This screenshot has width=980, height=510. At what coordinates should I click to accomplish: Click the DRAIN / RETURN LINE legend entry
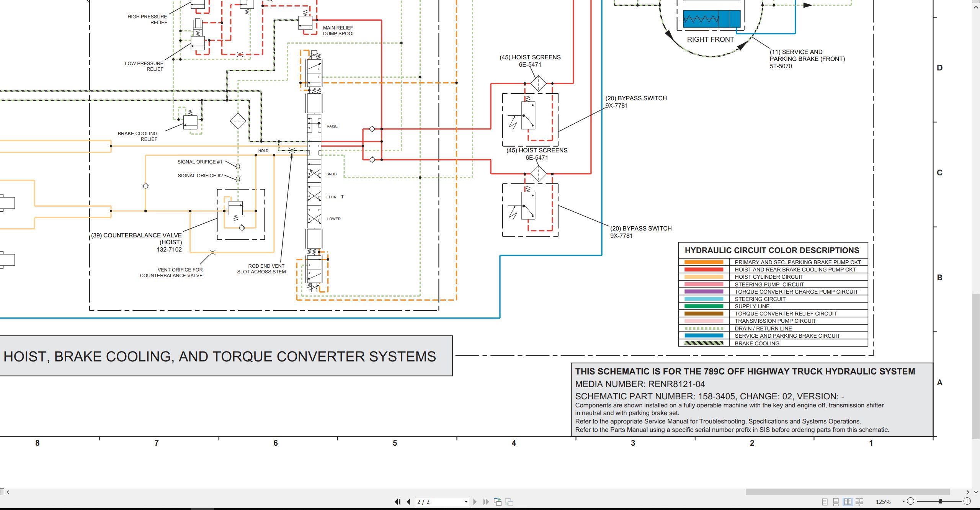(763, 329)
